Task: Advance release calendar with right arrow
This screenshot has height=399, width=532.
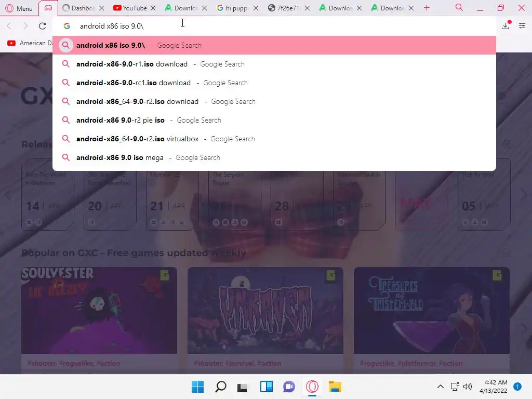Action: click(524, 195)
